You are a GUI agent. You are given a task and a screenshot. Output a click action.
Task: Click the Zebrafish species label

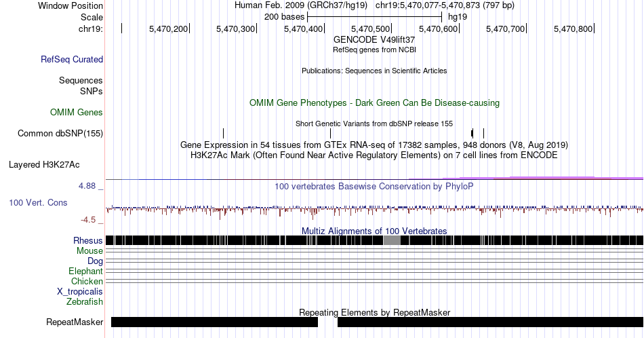84,301
